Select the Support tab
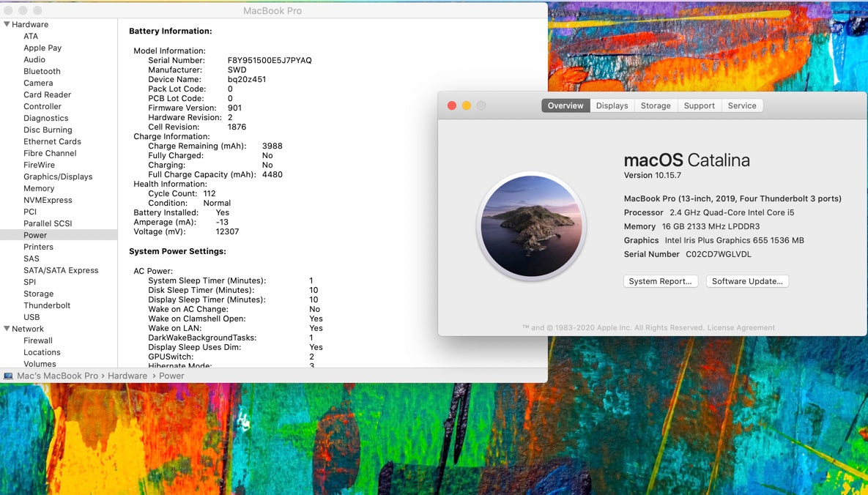The image size is (868, 495). tap(699, 105)
